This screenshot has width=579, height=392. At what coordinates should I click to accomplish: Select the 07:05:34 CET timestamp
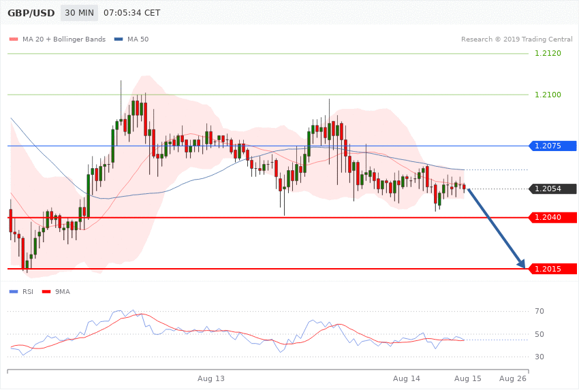(x=132, y=13)
